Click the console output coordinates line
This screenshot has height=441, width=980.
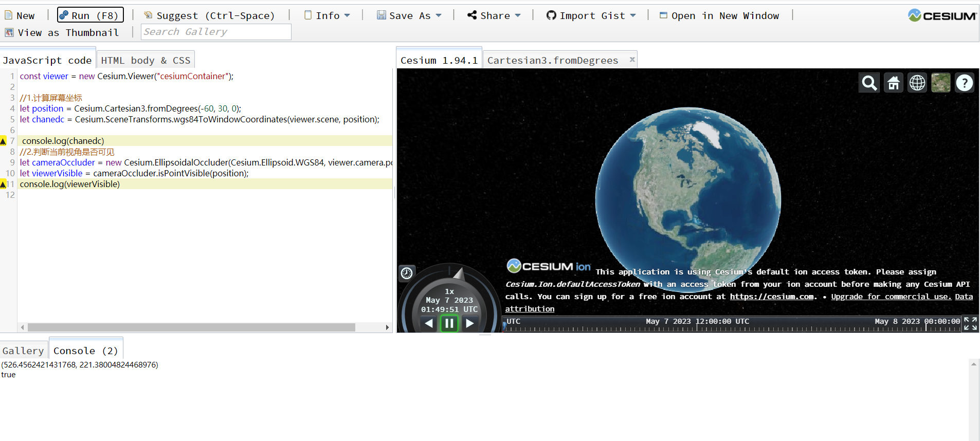[80, 365]
